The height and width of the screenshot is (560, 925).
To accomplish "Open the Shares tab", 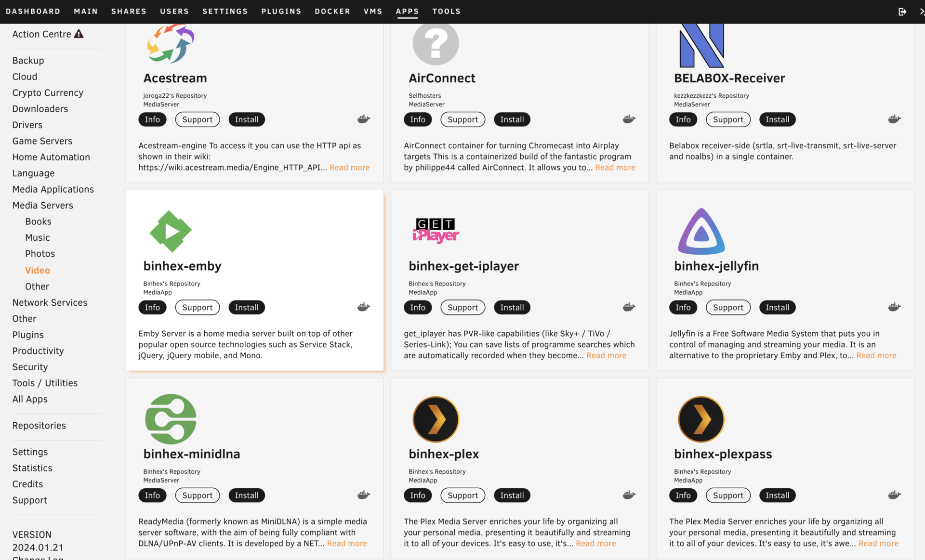I will (x=129, y=11).
